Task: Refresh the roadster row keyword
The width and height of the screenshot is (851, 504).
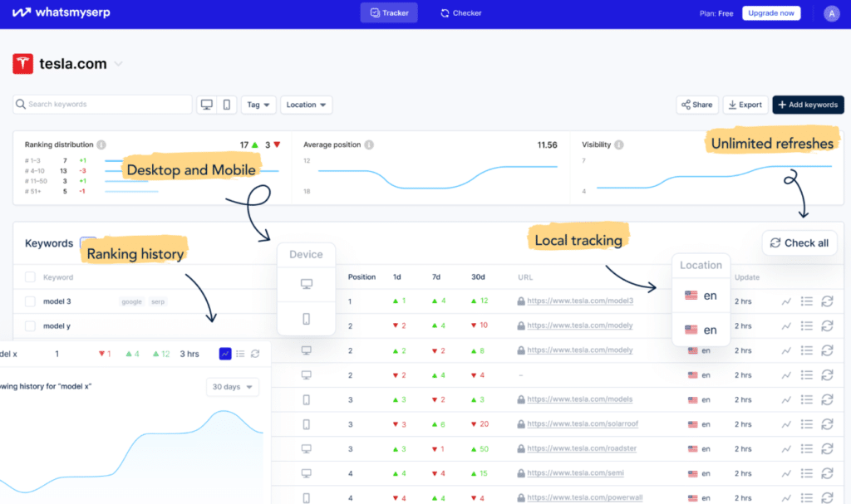Action: pos(827,448)
